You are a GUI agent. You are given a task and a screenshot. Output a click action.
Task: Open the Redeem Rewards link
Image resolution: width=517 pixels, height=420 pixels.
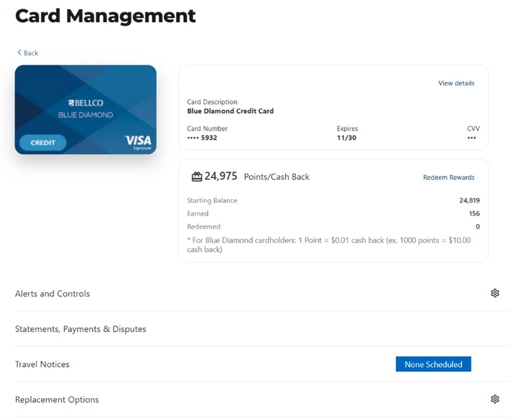click(449, 177)
